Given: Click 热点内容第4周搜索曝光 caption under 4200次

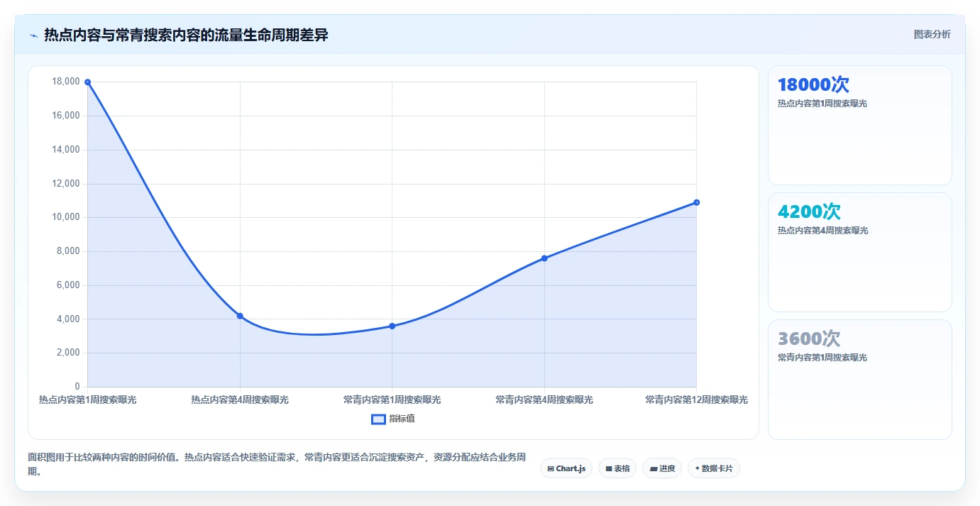Looking at the screenshot, I should pyautogui.click(x=822, y=231).
